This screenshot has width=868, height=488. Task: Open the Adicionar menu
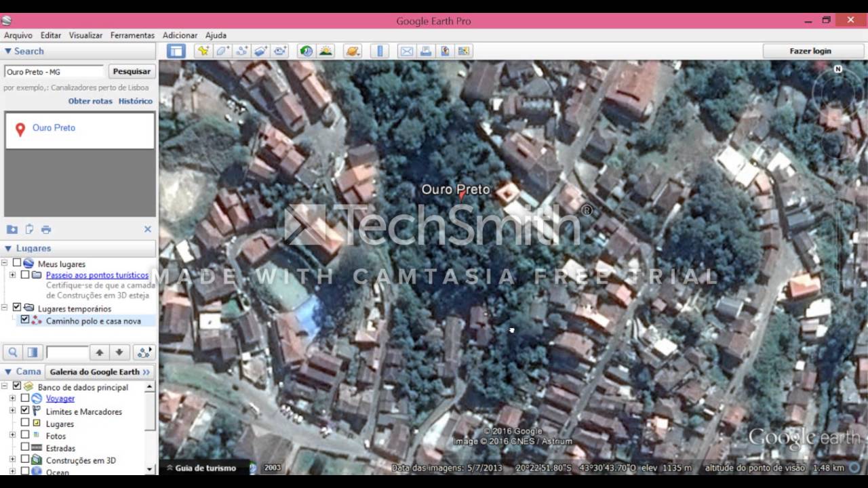coord(180,35)
